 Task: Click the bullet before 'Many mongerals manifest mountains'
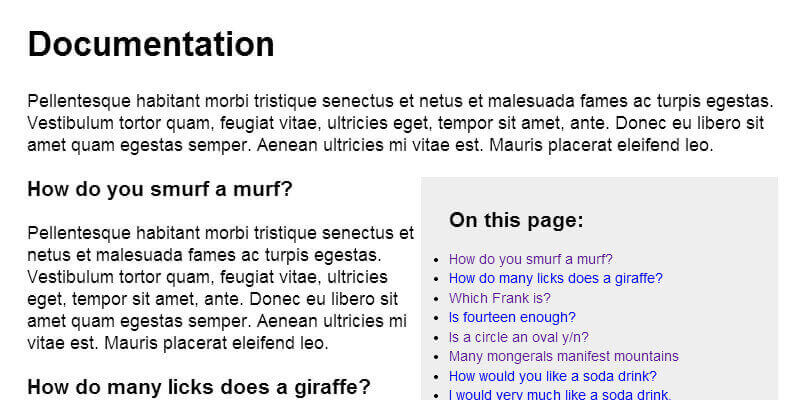click(x=435, y=357)
